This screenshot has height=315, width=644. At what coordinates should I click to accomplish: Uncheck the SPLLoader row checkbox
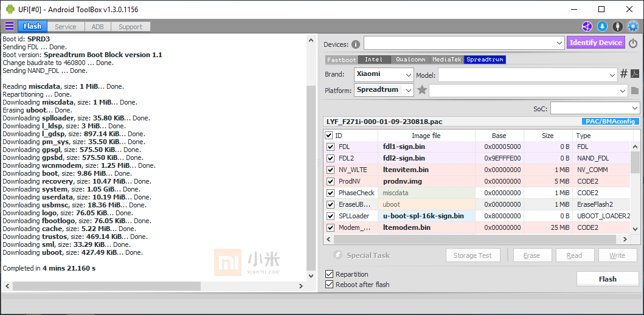330,216
